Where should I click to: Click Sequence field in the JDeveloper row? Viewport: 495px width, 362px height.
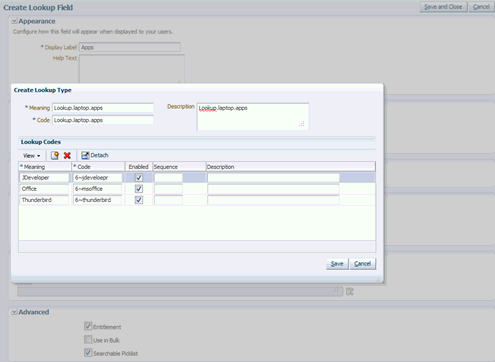pyautogui.click(x=168, y=178)
